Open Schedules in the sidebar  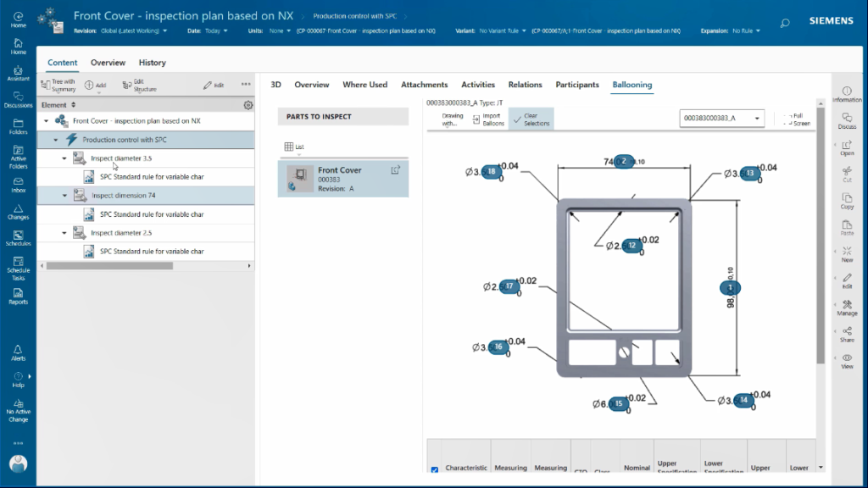tap(19, 238)
